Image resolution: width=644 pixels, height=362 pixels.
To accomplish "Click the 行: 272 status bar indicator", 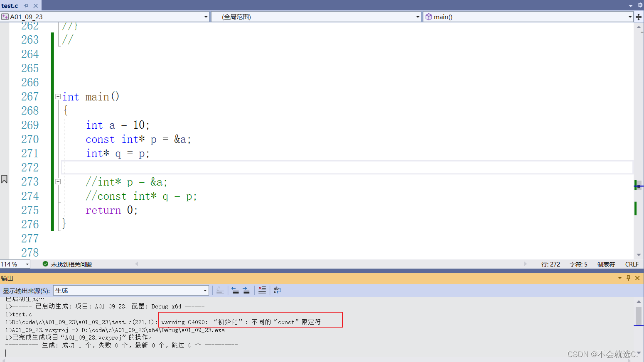I will click(x=551, y=264).
